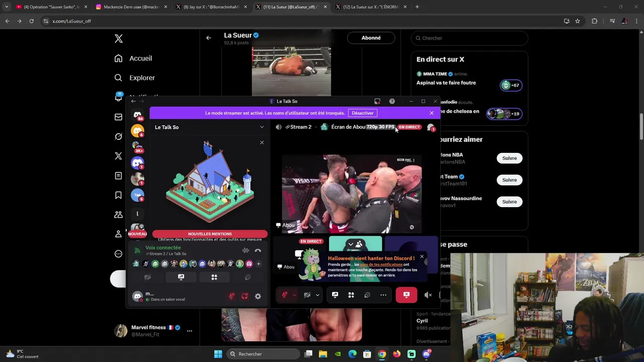Open soundboard icon in stream control bar

click(x=367, y=295)
